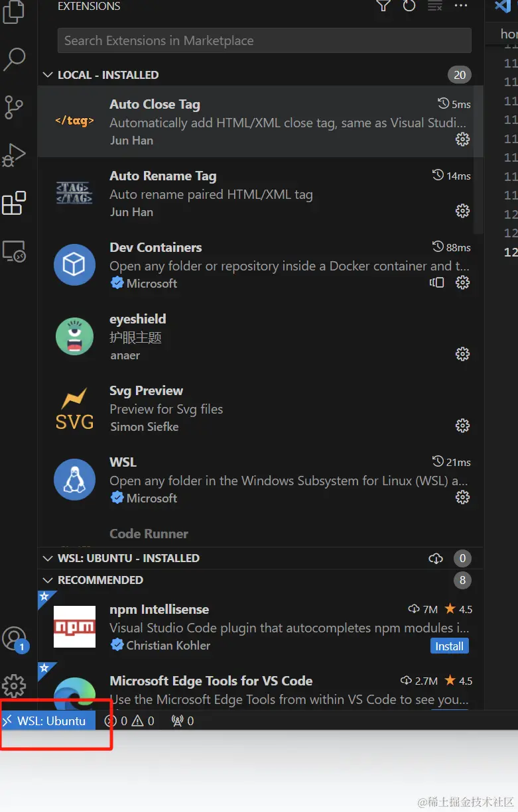The height and width of the screenshot is (812, 518).
Task: Click the Simon Siefke publisher name
Action: tap(145, 427)
